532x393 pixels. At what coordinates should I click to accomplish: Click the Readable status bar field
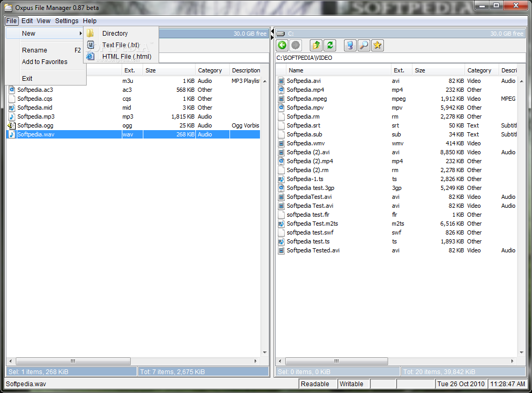[x=318, y=384]
